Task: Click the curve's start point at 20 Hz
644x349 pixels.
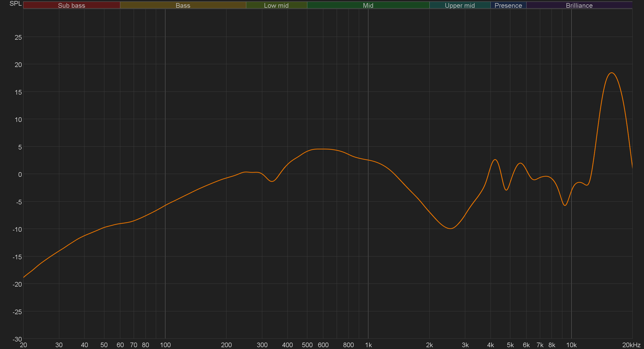Action: (24, 277)
